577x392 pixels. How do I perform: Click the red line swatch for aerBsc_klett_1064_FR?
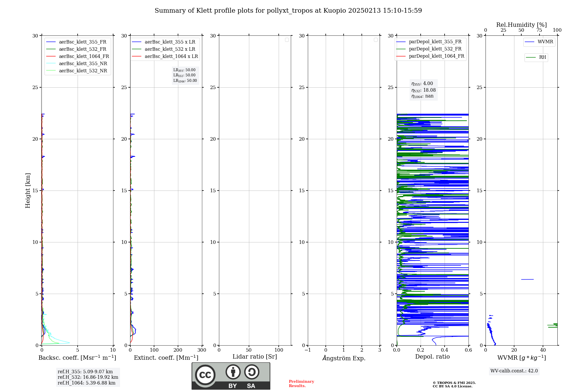point(51,56)
